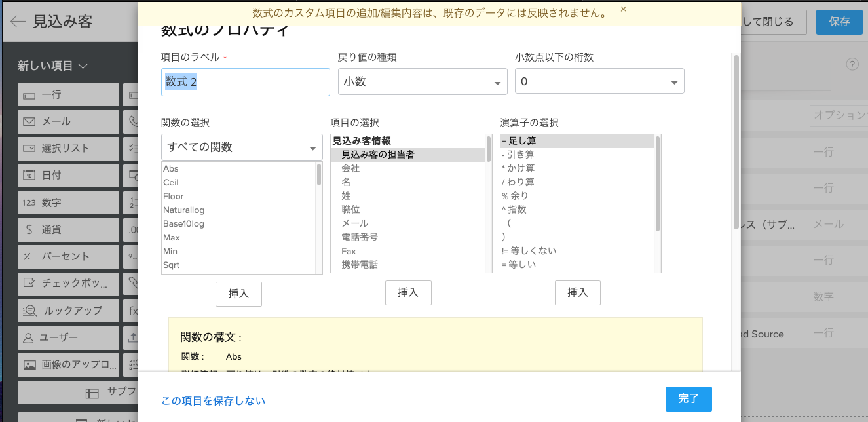The image size is (868, 422).
Task: Click the この項目を保存しない link
Action: (x=213, y=401)
